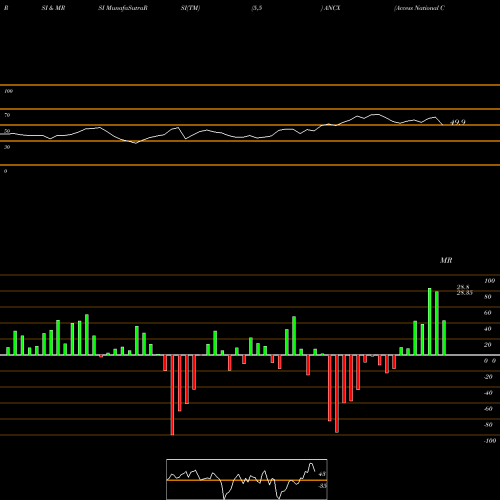The height and width of the screenshot is (500, 500).
Task: Click the -20 axis label on MR panel
Action: [488, 377]
